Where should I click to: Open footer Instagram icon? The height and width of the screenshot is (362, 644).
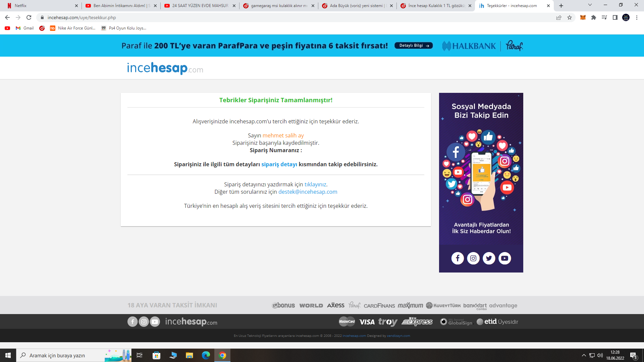(x=144, y=322)
